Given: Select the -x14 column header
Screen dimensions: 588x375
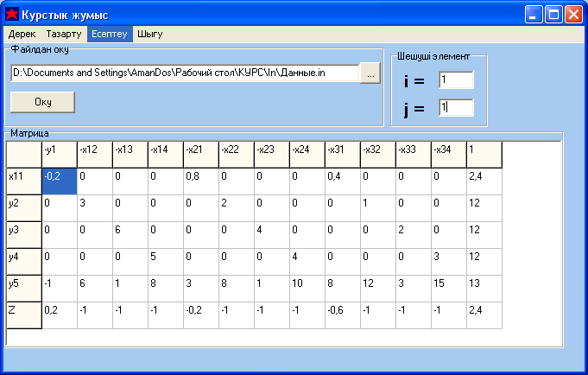Looking at the screenshot, I should coord(166,155).
